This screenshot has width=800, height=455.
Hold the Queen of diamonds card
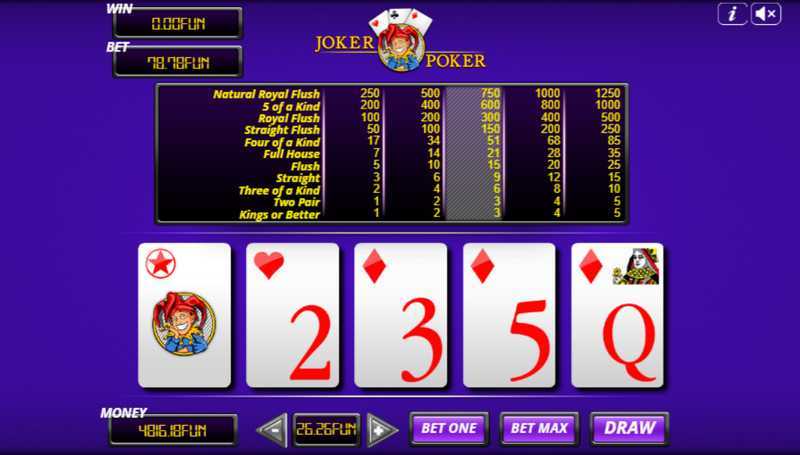pyautogui.click(x=617, y=315)
